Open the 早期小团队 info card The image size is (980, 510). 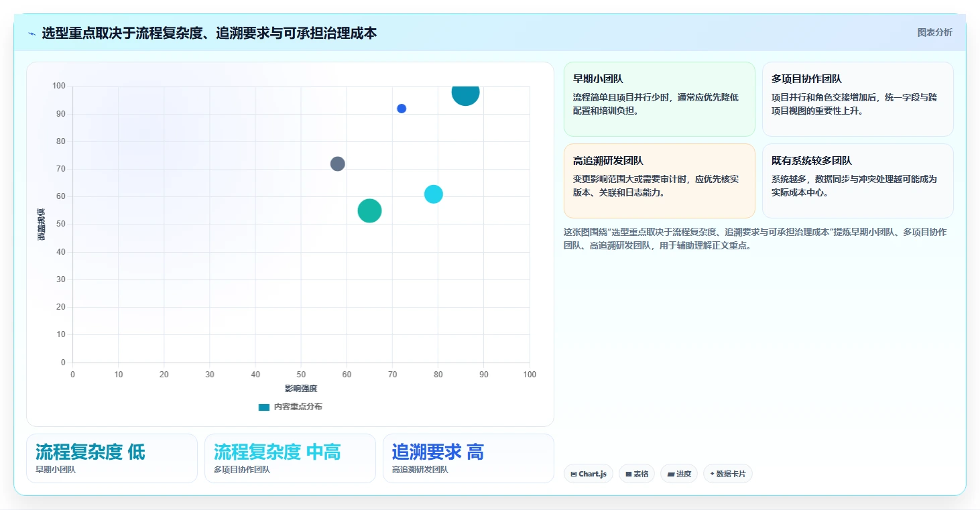tap(660, 99)
